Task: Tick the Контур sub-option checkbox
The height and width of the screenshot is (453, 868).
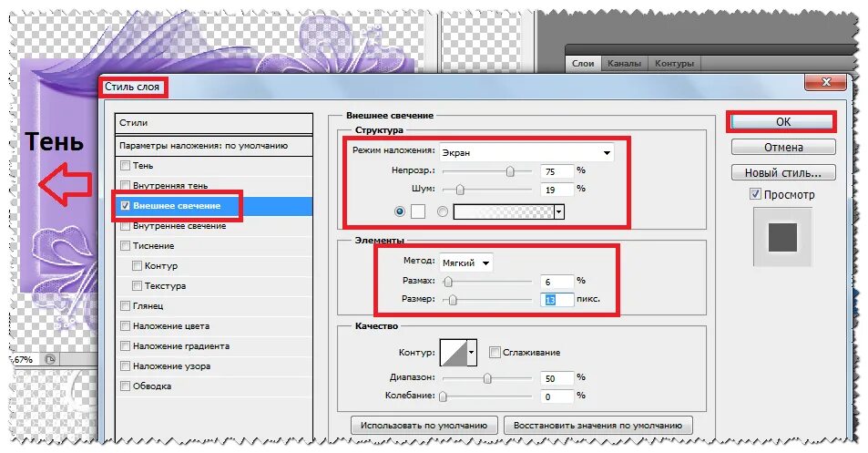Action: (138, 266)
